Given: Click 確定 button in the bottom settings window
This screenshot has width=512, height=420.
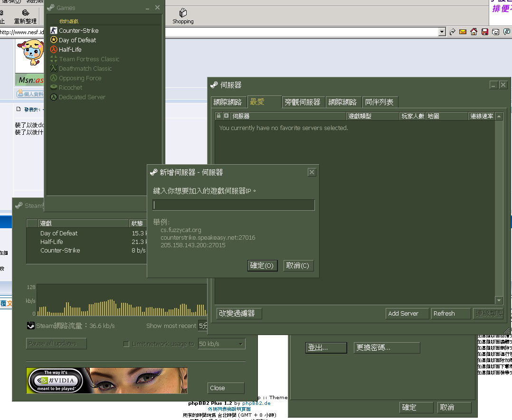Looking at the screenshot, I should [417, 407].
